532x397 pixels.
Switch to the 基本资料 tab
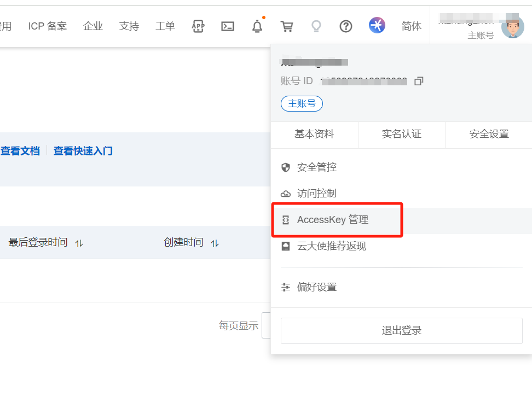click(x=314, y=135)
